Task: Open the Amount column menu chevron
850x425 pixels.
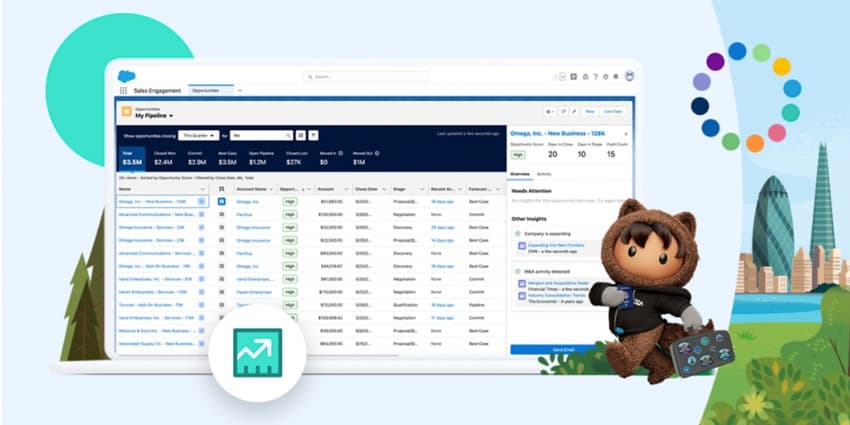Action: tap(346, 189)
